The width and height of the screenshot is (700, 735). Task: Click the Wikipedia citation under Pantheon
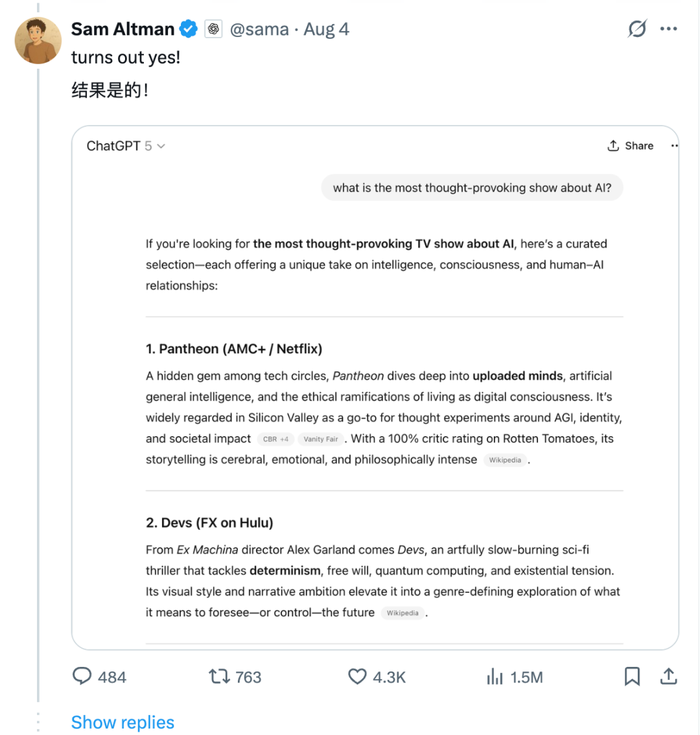tap(505, 460)
